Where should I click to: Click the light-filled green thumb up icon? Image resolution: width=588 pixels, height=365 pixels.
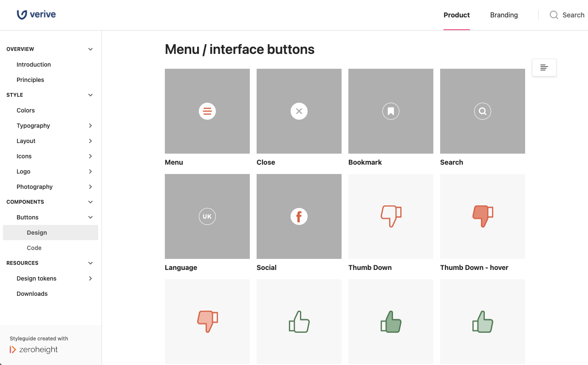483,321
